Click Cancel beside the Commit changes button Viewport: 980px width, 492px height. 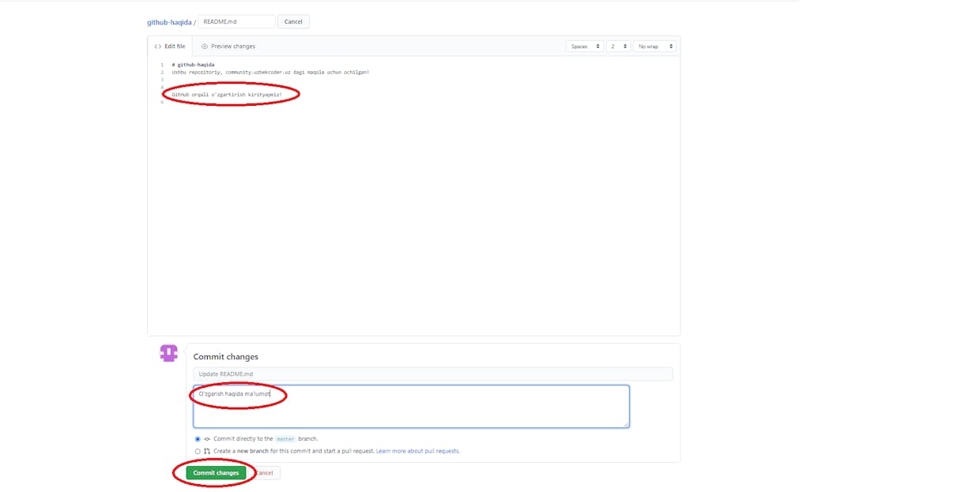point(264,473)
